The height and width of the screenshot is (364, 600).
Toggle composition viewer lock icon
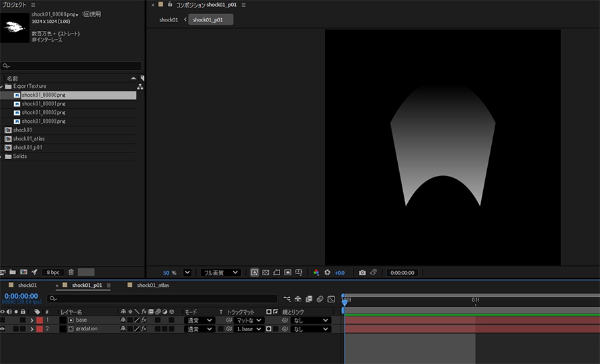click(x=170, y=5)
